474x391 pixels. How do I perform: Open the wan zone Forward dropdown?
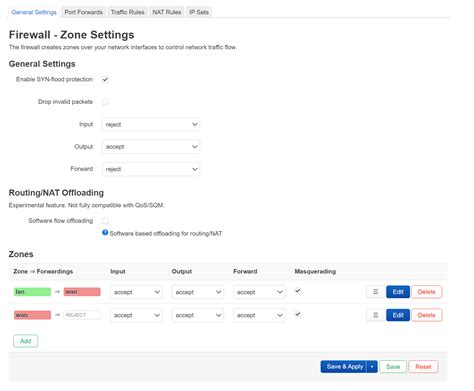click(x=259, y=315)
